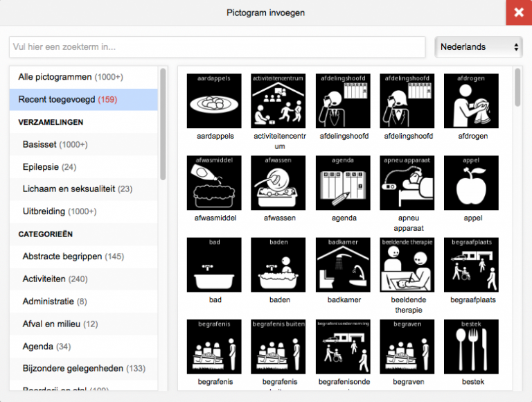Open Recent toegevoegd category
The width and height of the screenshot is (532, 402).
(68, 99)
